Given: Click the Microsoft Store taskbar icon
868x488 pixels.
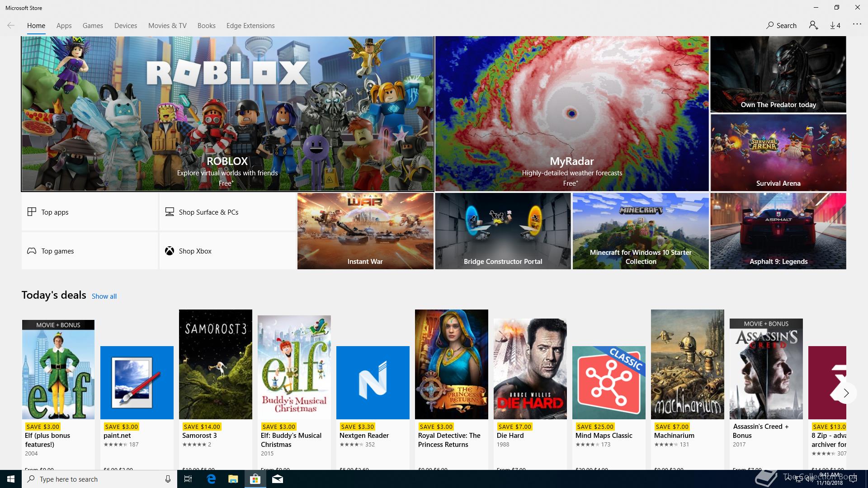Looking at the screenshot, I should [x=255, y=479].
